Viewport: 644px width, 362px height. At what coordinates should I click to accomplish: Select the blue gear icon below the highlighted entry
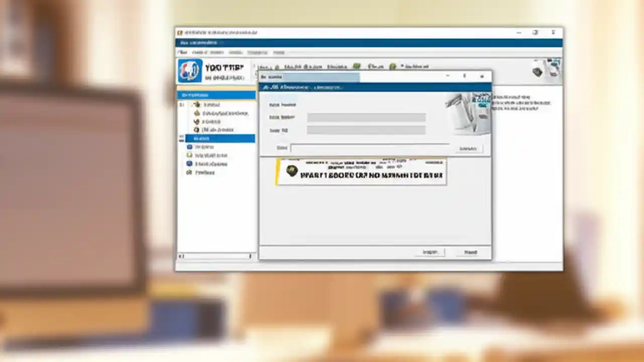coord(190,147)
